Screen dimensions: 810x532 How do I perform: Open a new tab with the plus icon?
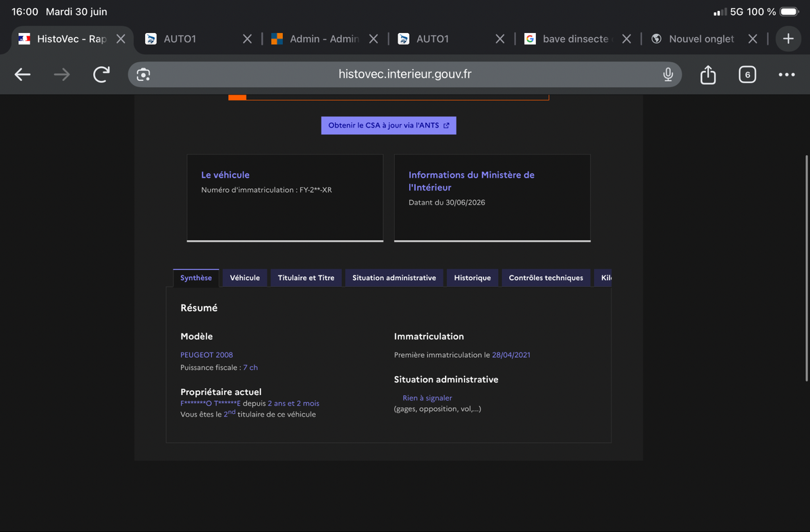pos(788,39)
